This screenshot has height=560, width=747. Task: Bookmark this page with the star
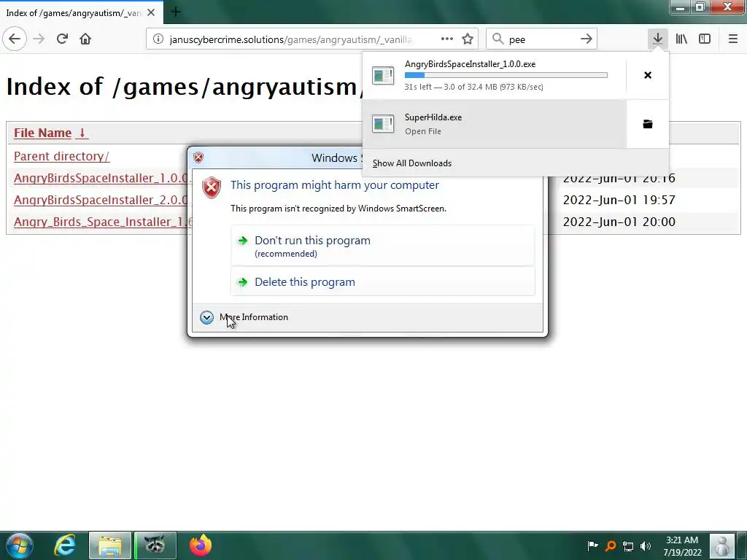click(x=468, y=39)
